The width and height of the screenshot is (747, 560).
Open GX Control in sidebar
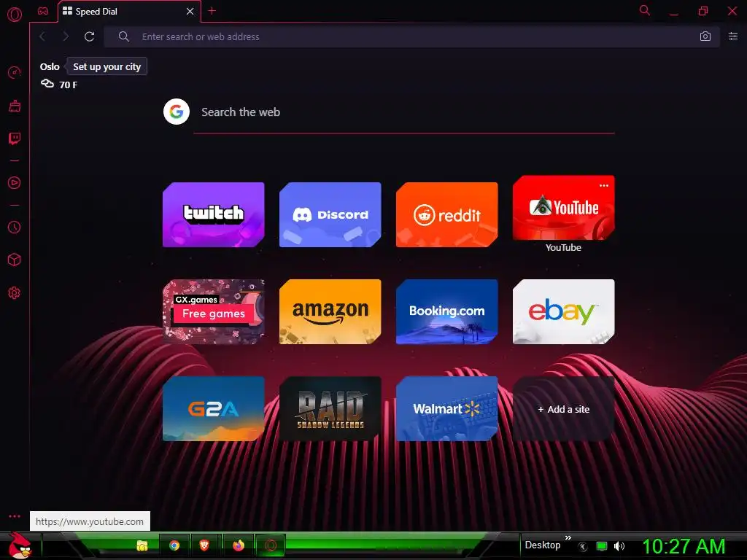[x=15, y=73]
